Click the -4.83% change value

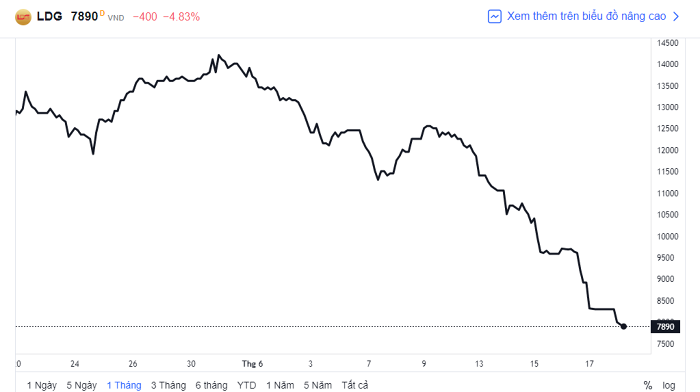coord(181,17)
